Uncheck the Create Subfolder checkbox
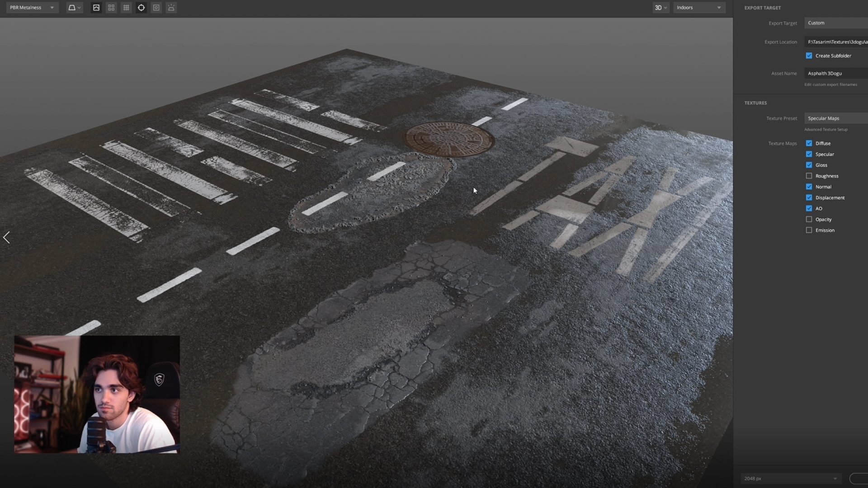This screenshot has height=488, width=868. (x=809, y=56)
